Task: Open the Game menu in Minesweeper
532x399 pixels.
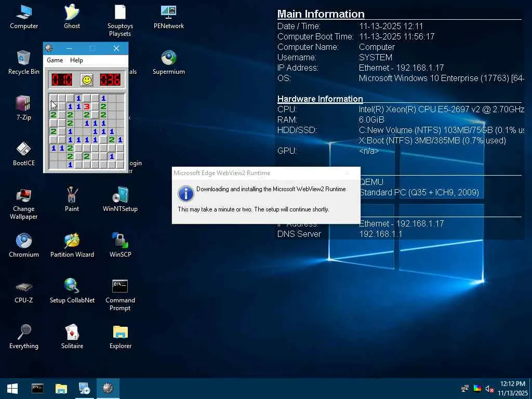Action: pyautogui.click(x=55, y=60)
